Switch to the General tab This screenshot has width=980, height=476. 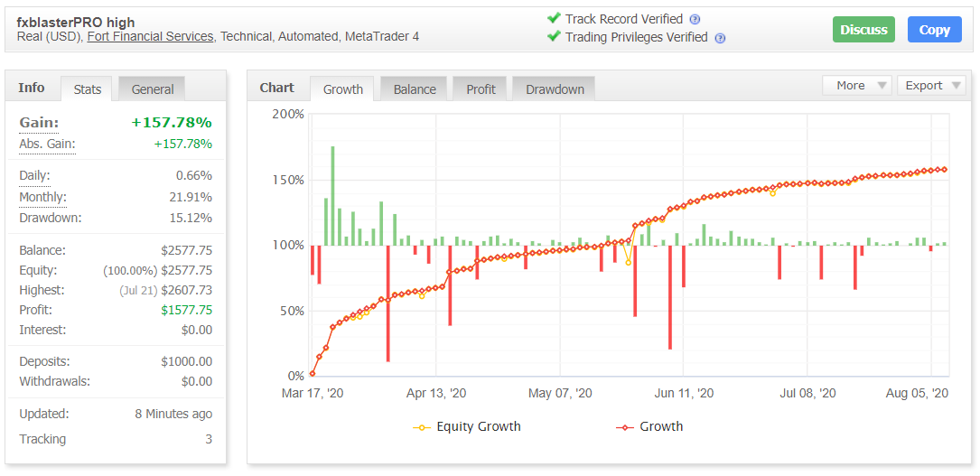tap(153, 89)
